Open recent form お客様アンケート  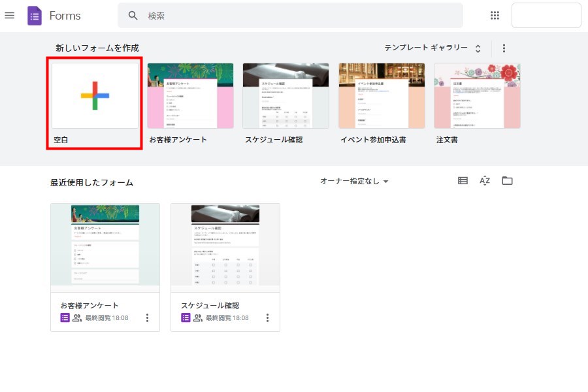(105, 248)
